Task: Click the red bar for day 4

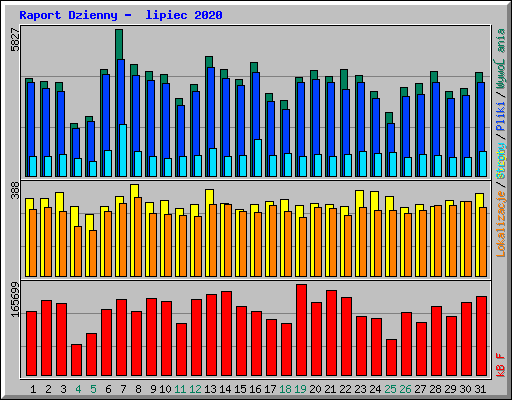Action: [76, 360]
